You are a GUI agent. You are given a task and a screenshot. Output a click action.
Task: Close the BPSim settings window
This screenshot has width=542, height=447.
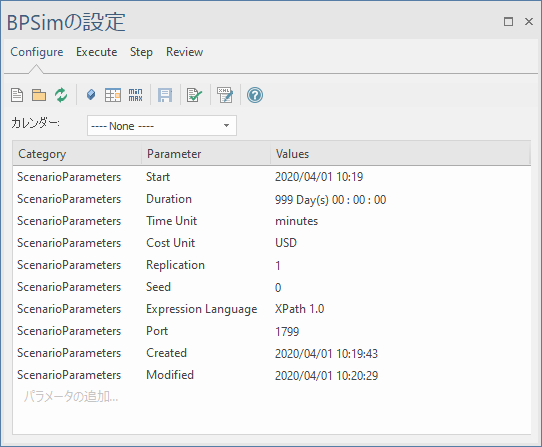529,21
